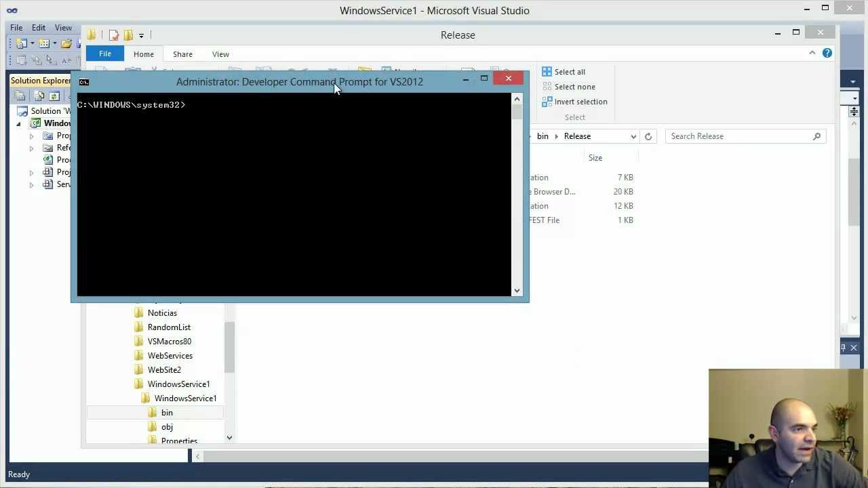Click the Open File folder icon in Visual Studio
This screenshot has height=488, width=868.
(x=66, y=43)
